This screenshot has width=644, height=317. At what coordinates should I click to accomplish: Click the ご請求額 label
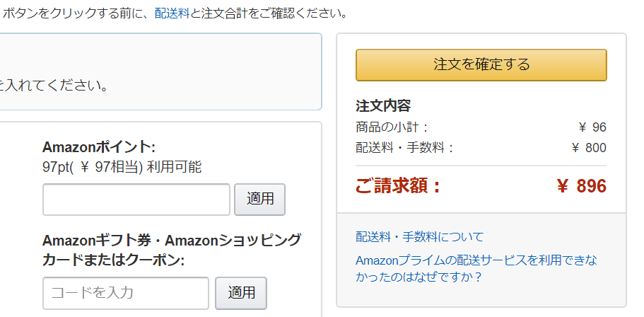point(397,186)
